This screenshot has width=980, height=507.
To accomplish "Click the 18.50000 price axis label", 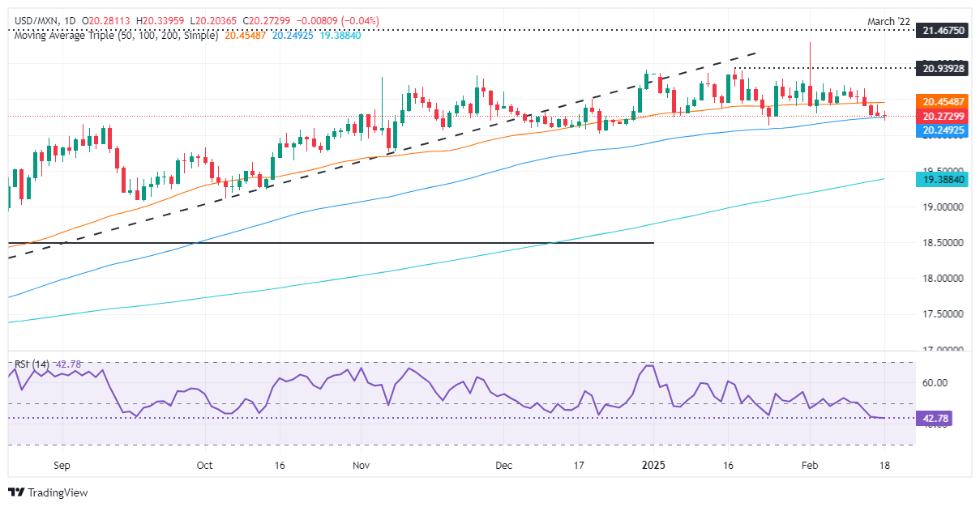I will [x=944, y=243].
